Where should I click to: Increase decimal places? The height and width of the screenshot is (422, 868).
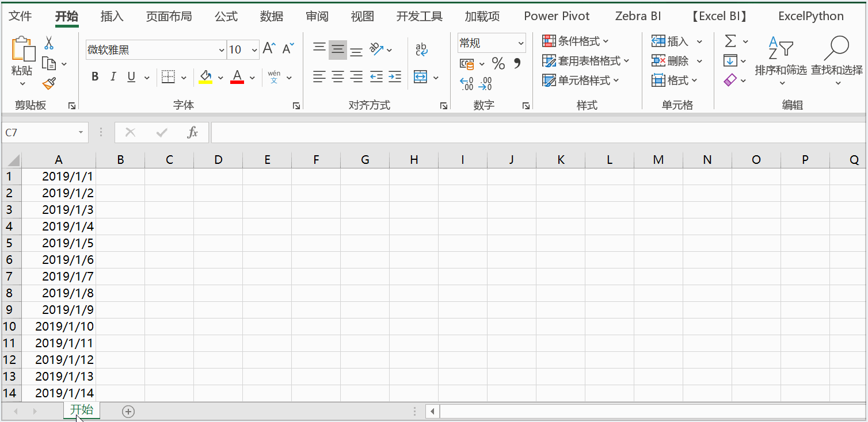[x=467, y=84]
